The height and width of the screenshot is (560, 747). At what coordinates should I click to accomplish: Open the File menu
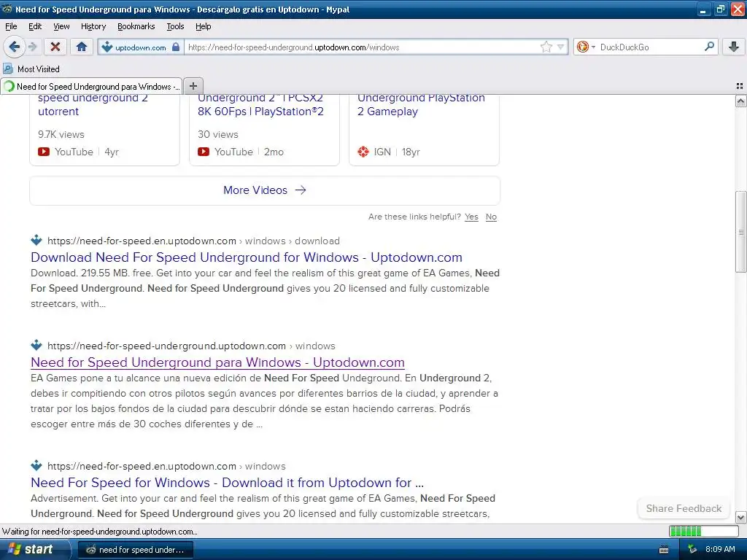11,26
